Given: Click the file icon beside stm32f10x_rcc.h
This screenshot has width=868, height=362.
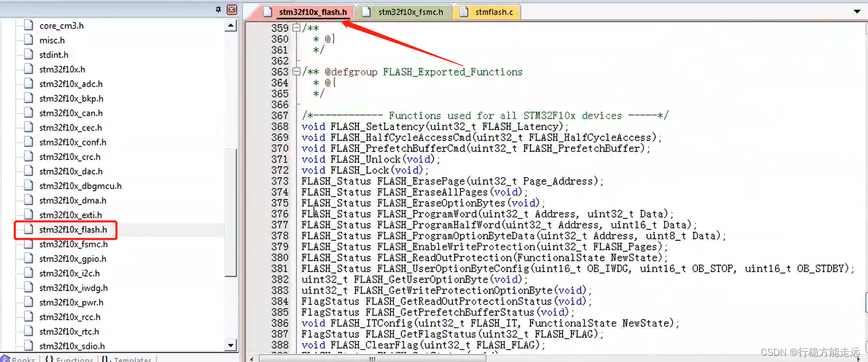Looking at the screenshot, I should coord(29,316).
